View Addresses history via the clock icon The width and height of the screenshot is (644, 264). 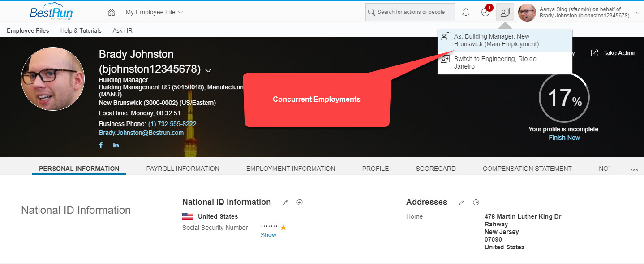[476, 202]
